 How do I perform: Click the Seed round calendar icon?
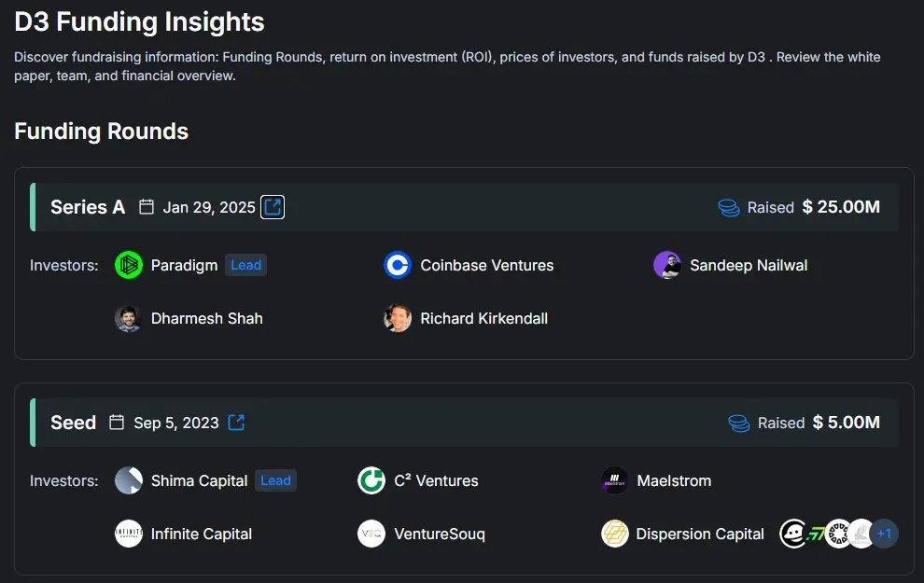117,423
